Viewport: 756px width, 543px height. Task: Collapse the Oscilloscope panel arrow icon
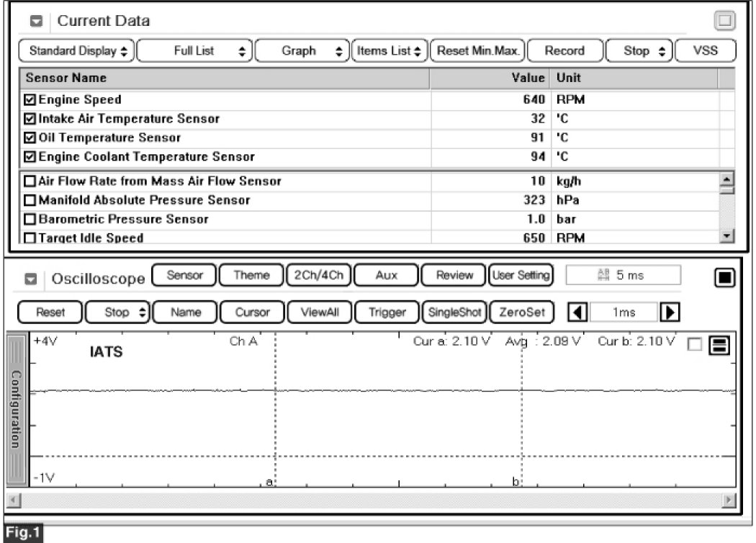point(30,279)
